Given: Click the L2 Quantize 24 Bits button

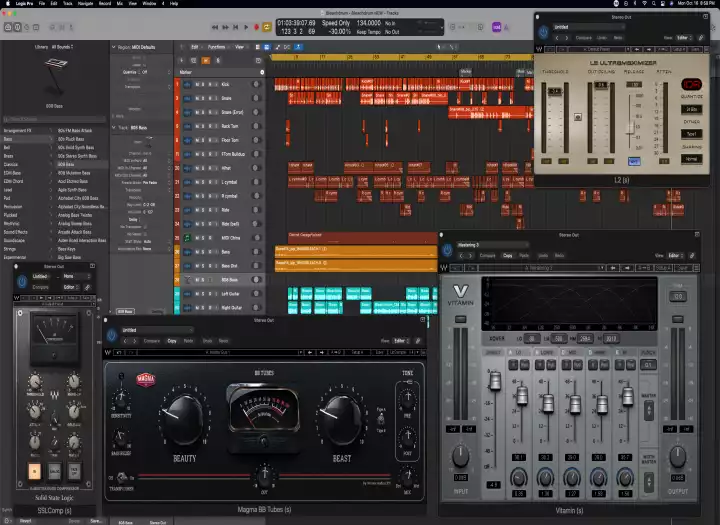Looking at the screenshot, I should (692, 109).
